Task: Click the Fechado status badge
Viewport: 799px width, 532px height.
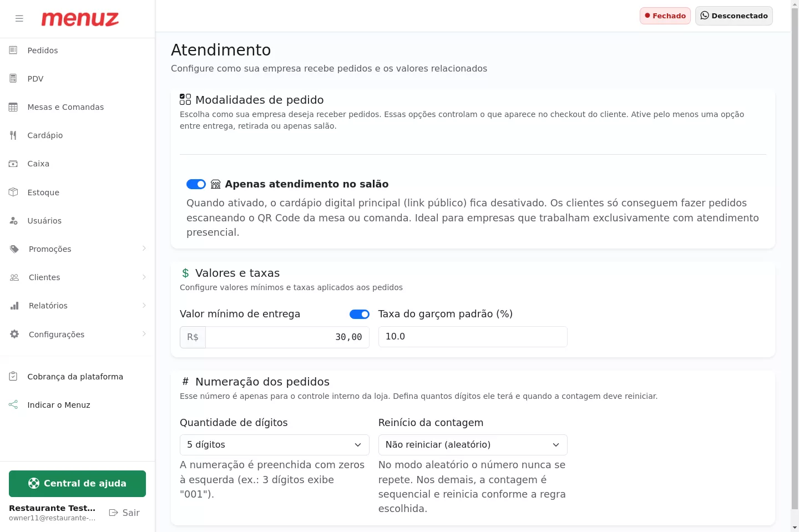Action: pos(665,16)
